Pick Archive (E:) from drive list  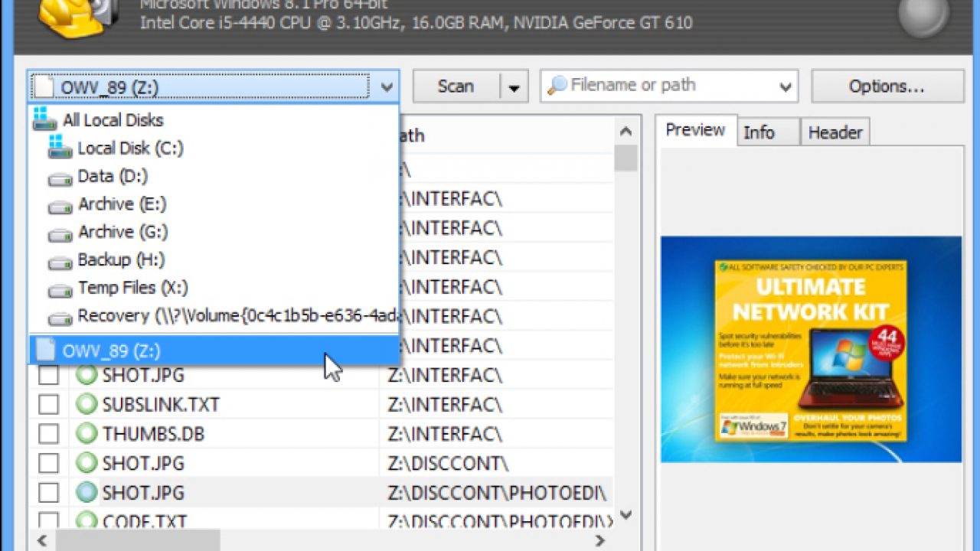214,204
